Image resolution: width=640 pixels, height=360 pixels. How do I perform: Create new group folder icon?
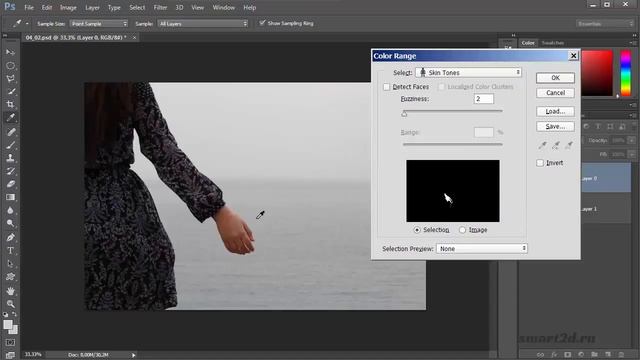[x=595, y=355]
